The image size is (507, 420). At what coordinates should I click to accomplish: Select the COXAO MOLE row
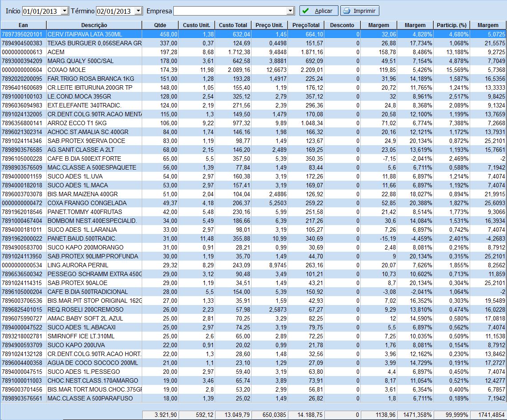tap(253, 70)
